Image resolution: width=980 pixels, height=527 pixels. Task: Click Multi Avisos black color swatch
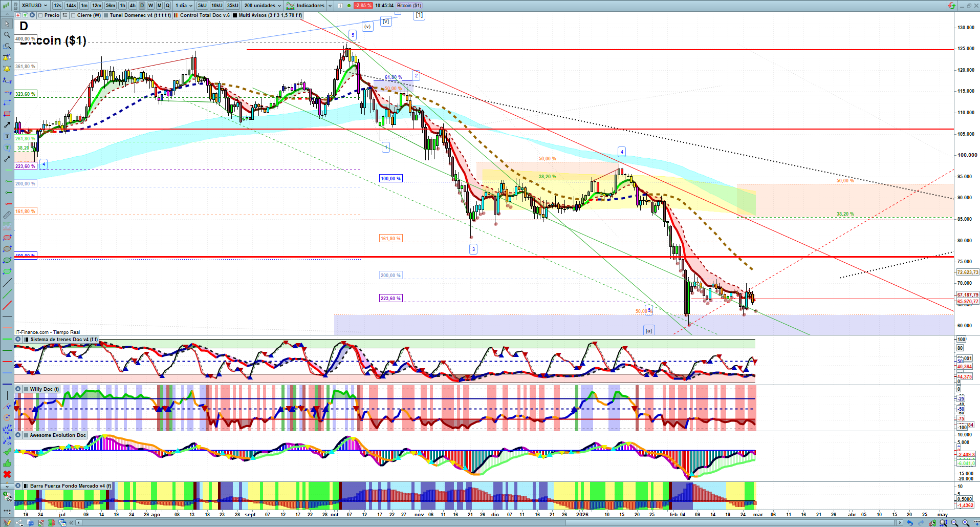(x=235, y=15)
